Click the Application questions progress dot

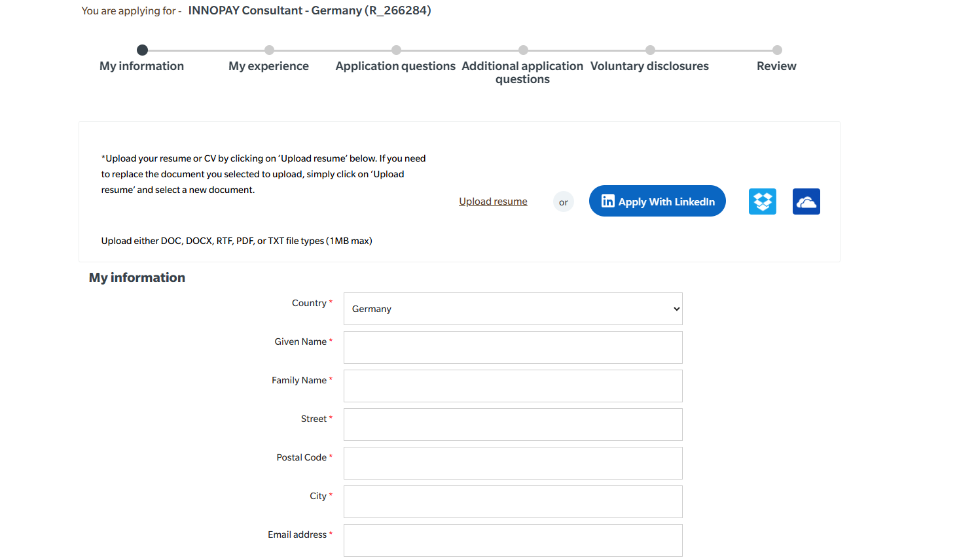coord(396,50)
